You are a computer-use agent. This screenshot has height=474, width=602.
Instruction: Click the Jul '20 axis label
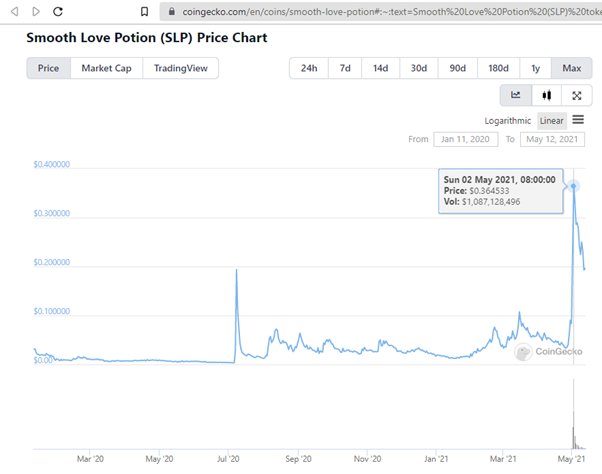click(228, 459)
